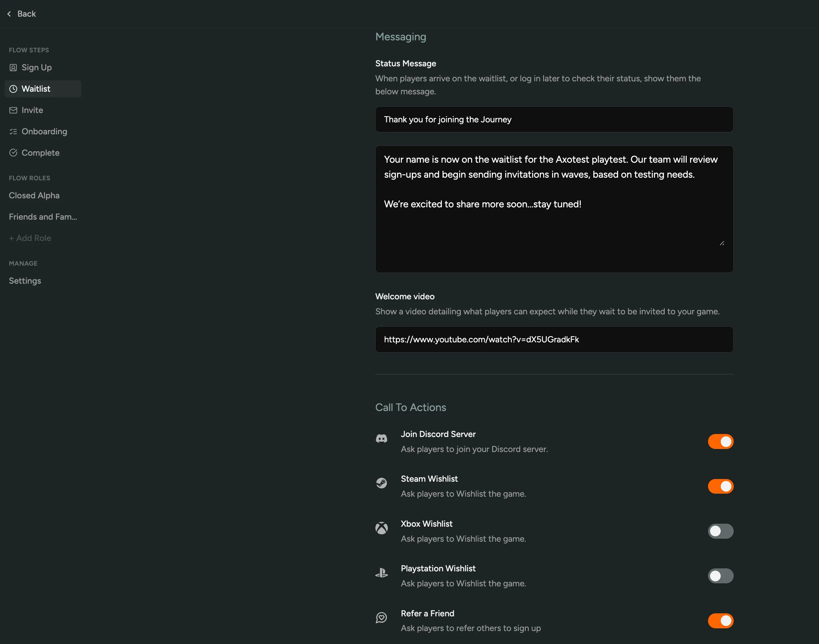Screen dimensions: 819x644
Task: Click the envelope icon next to Invite
Action: click(13, 110)
